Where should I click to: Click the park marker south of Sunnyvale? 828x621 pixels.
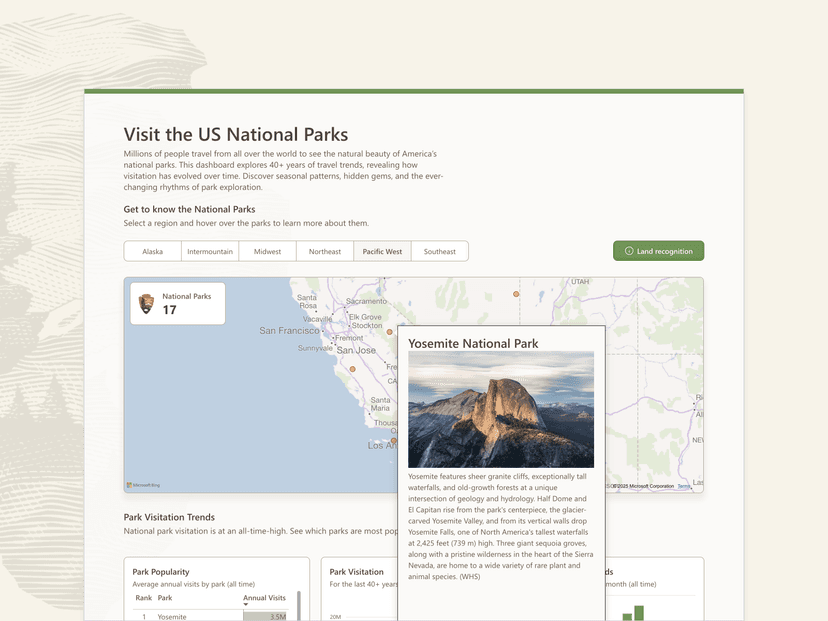tap(352, 369)
